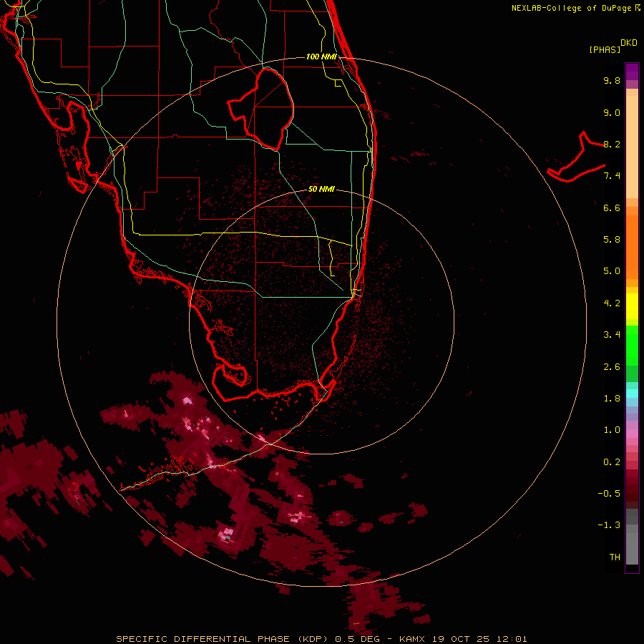
Task: Click the 1.0 color scale value
Action: (x=612, y=430)
